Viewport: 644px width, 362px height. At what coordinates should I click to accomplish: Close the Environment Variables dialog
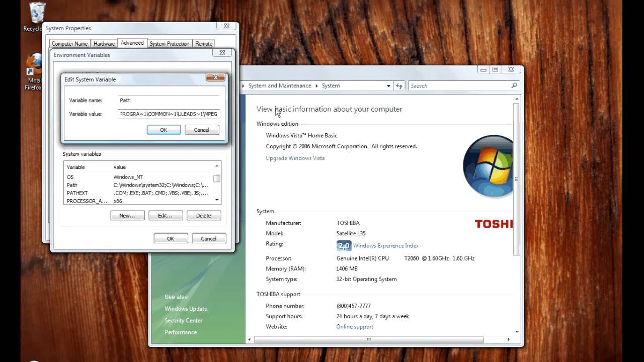coord(222,53)
